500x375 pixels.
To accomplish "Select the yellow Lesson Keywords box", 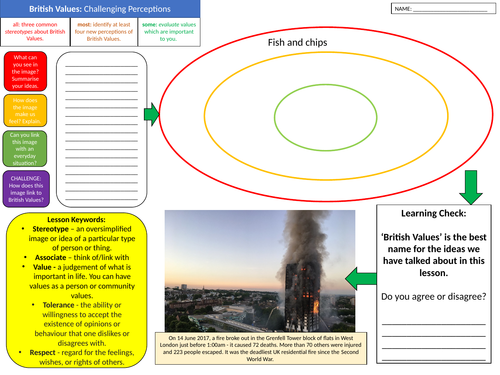I will click(x=76, y=290).
